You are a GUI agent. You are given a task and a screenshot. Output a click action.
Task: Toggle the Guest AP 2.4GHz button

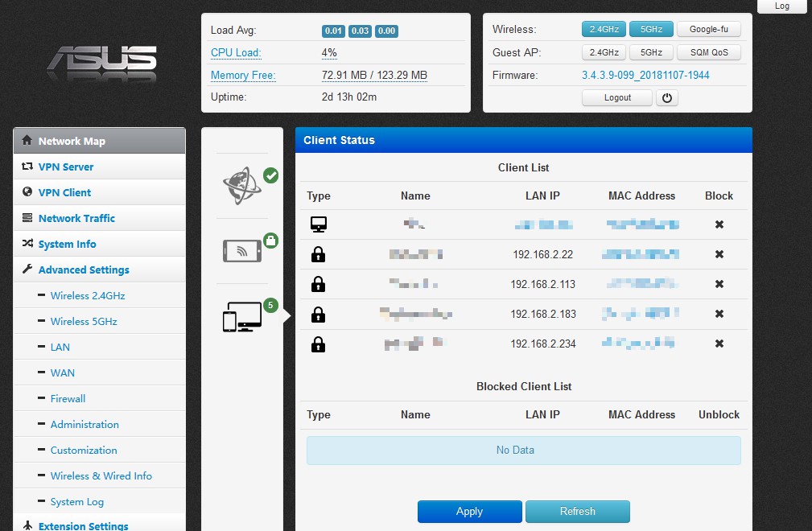coord(604,52)
